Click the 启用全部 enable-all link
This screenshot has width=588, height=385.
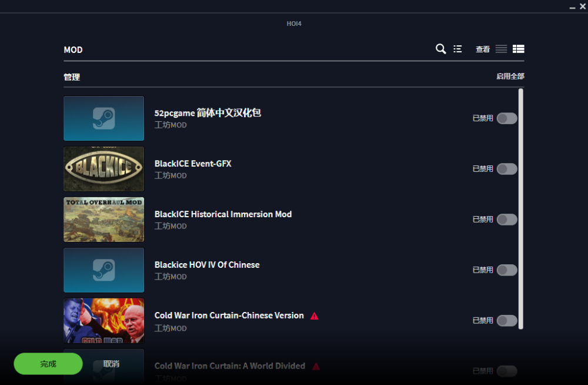510,77
